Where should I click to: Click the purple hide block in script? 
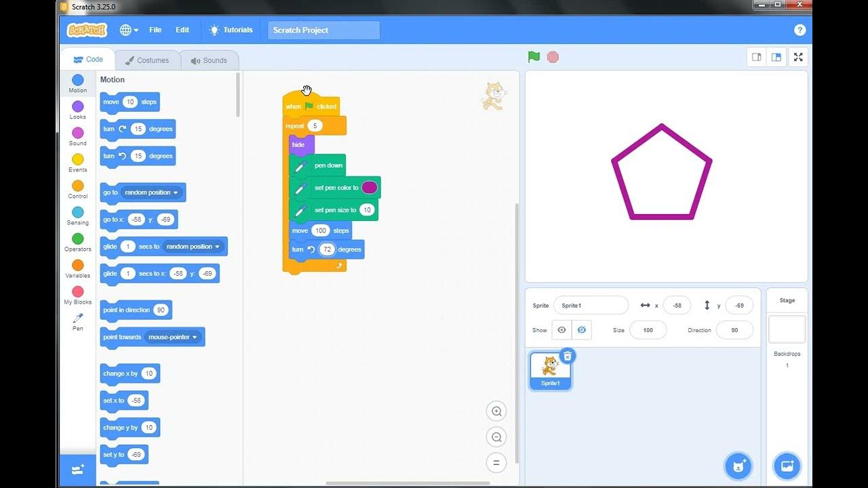click(x=301, y=144)
